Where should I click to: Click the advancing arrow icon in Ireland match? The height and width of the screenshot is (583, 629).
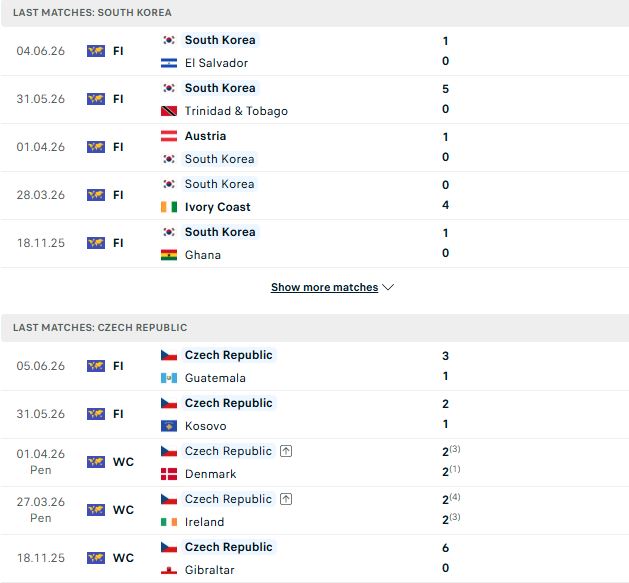(286, 499)
